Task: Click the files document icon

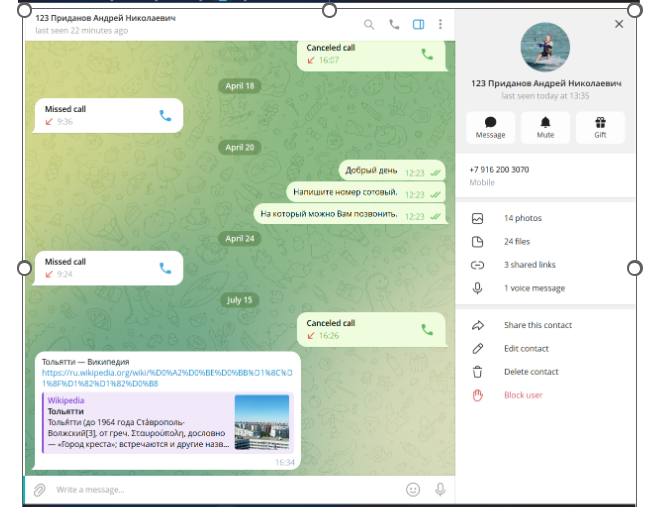Action: pos(477,242)
